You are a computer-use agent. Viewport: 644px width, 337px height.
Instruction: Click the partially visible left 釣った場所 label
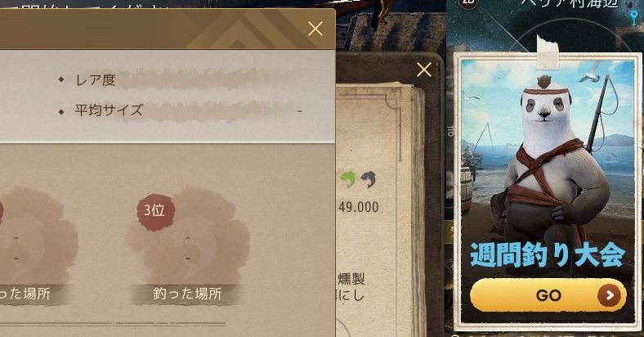point(25,294)
